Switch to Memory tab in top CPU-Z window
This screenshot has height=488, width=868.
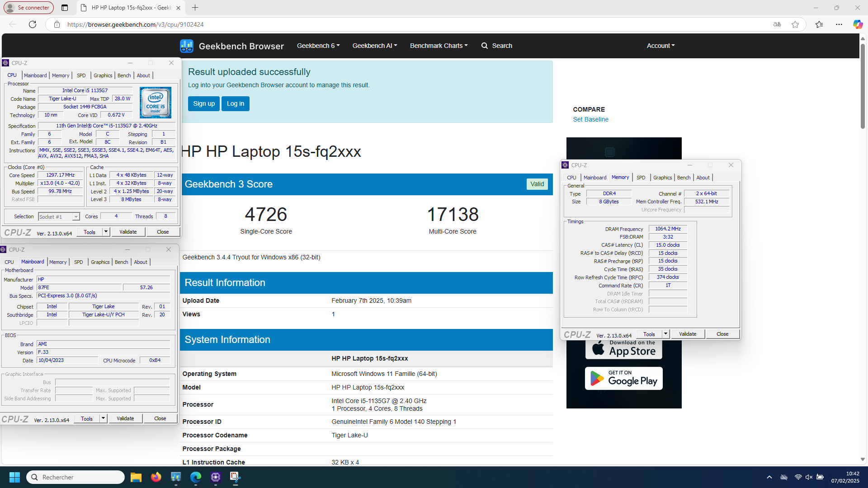pos(61,75)
